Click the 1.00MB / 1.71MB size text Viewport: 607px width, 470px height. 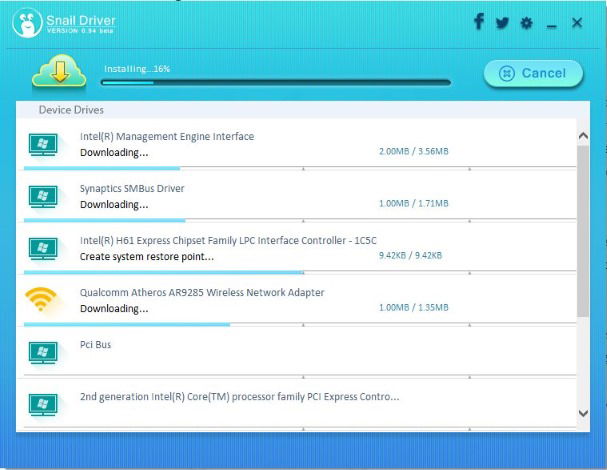[413, 203]
